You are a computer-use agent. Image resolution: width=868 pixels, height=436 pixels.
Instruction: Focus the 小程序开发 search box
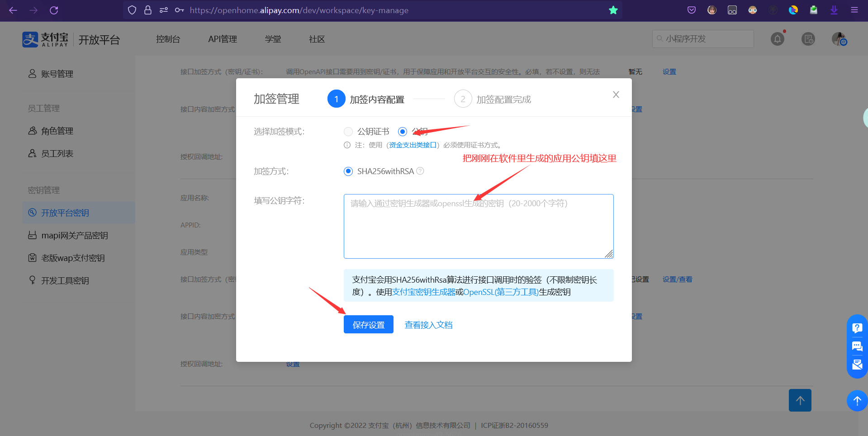[x=703, y=39]
